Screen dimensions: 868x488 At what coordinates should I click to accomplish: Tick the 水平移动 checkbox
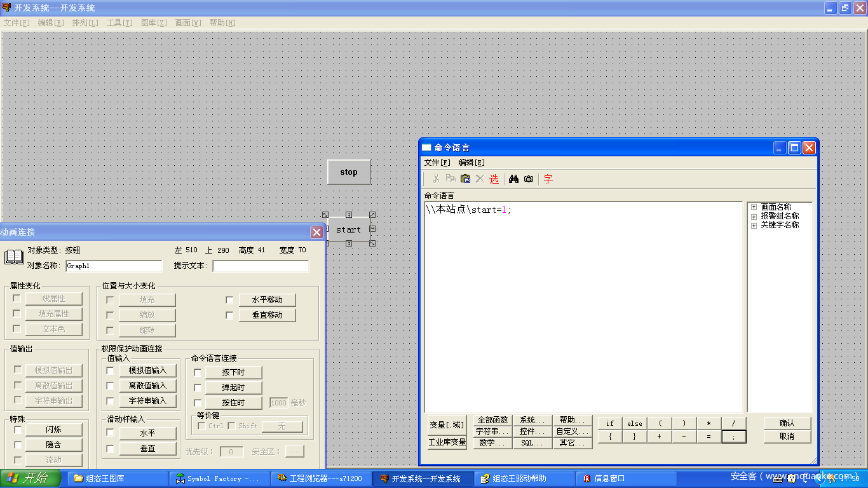coord(229,300)
